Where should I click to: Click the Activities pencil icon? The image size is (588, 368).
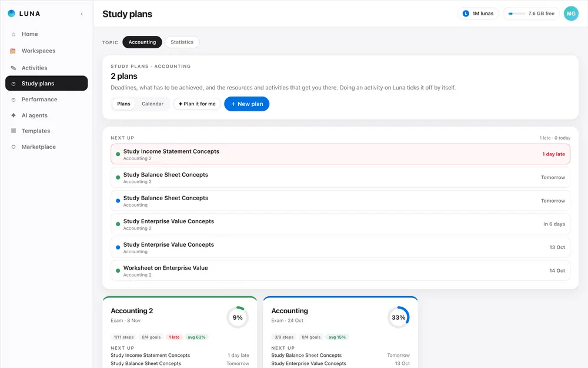[14, 68]
